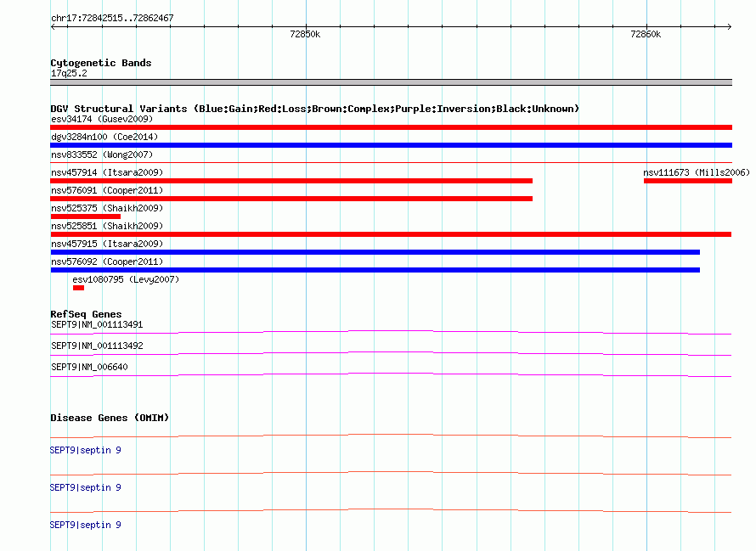Click the orange line above second septin 9 link
756x551 pixels.
coord(391,474)
